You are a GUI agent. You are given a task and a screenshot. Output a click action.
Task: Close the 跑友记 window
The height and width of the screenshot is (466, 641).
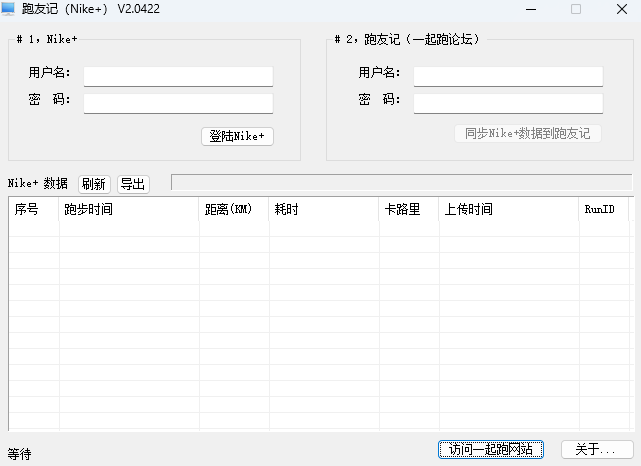(622, 9)
